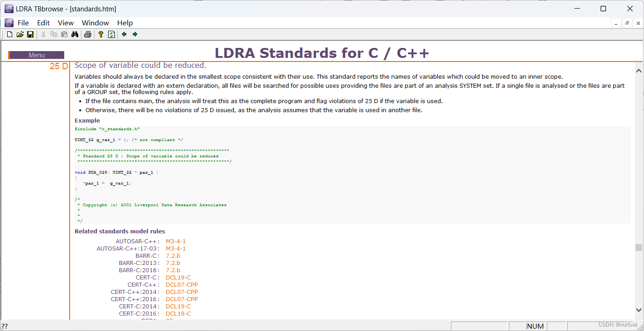Open the Edit menu
Image resolution: width=644 pixels, height=331 pixels.
click(x=43, y=23)
